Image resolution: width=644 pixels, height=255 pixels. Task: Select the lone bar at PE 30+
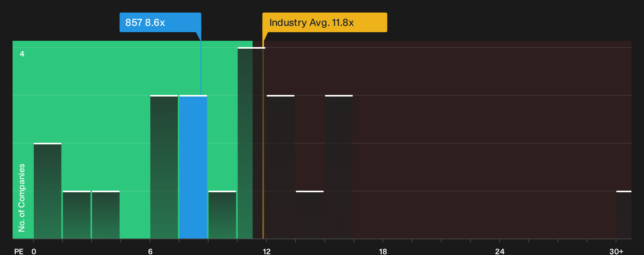coord(624,215)
